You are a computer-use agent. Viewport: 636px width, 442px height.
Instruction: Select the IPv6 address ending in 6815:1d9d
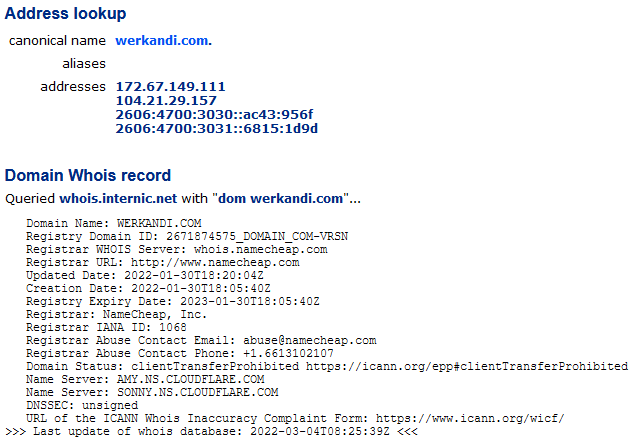217,129
